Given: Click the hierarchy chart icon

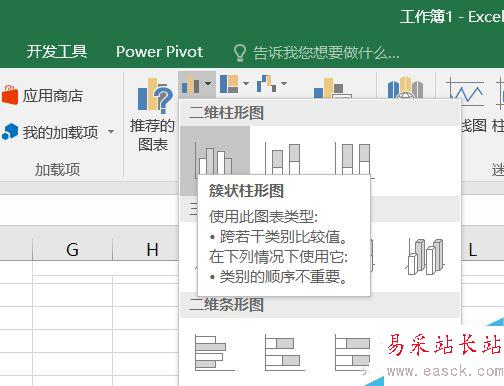Looking at the screenshot, I should coord(229,84).
